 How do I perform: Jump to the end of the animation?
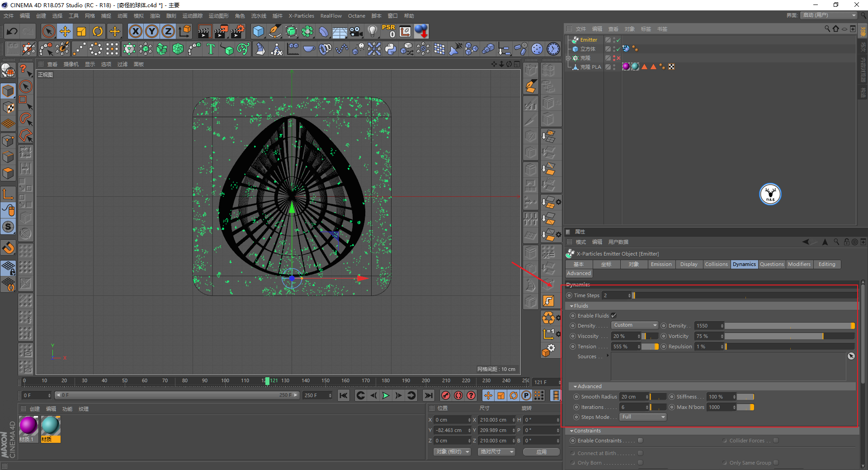pyautogui.click(x=428, y=395)
